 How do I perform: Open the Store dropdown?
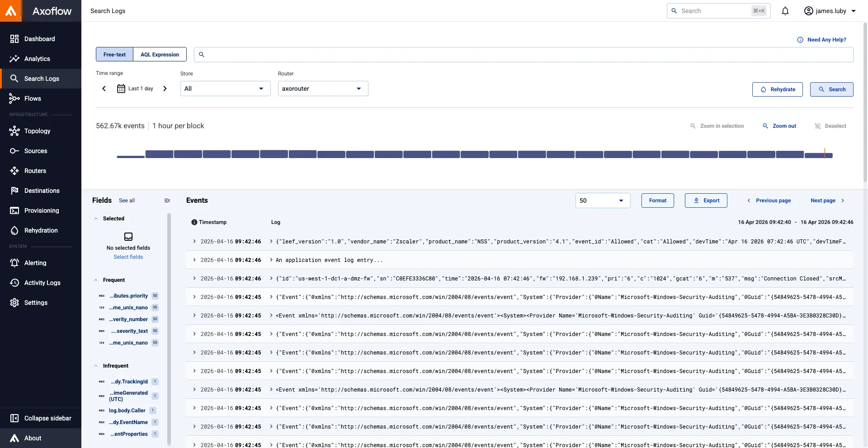point(225,89)
